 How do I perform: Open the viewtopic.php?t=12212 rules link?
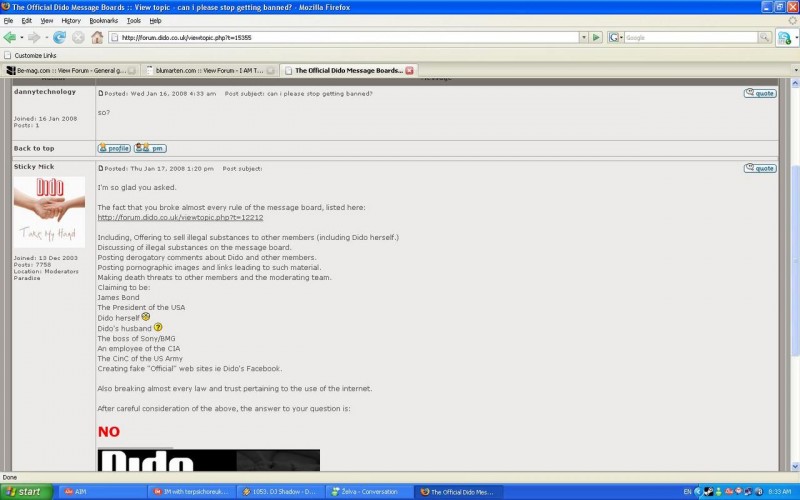point(180,217)
